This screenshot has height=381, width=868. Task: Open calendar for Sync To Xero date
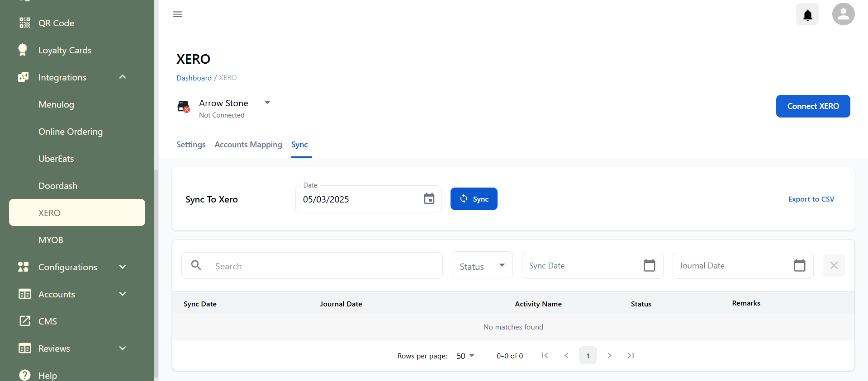[429, 198]
